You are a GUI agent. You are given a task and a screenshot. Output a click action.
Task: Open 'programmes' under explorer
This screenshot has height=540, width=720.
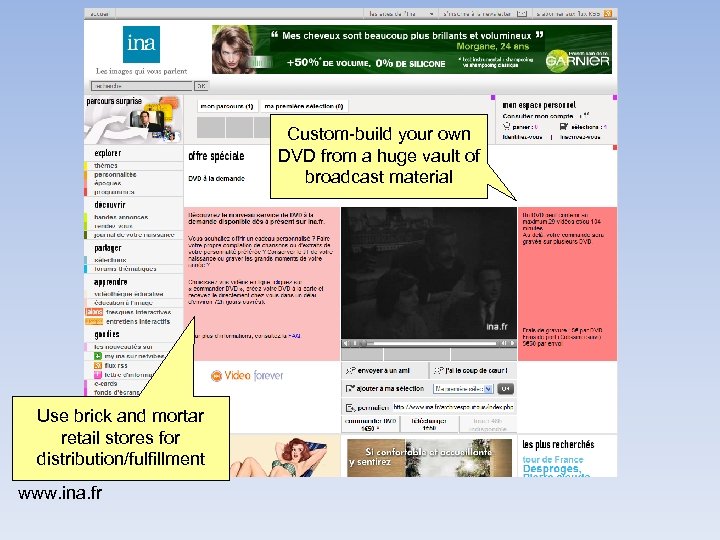coord(114,192)
